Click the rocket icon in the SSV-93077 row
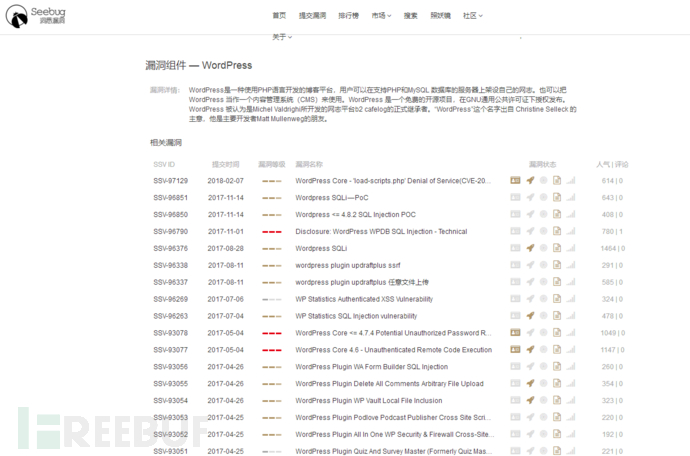690x456 pixels. click(530, 349)
